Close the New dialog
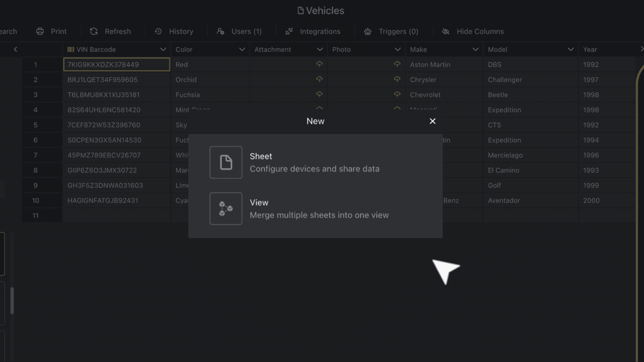Image resolution: width=644 pixels, height=362 pixels. point(433,121)
